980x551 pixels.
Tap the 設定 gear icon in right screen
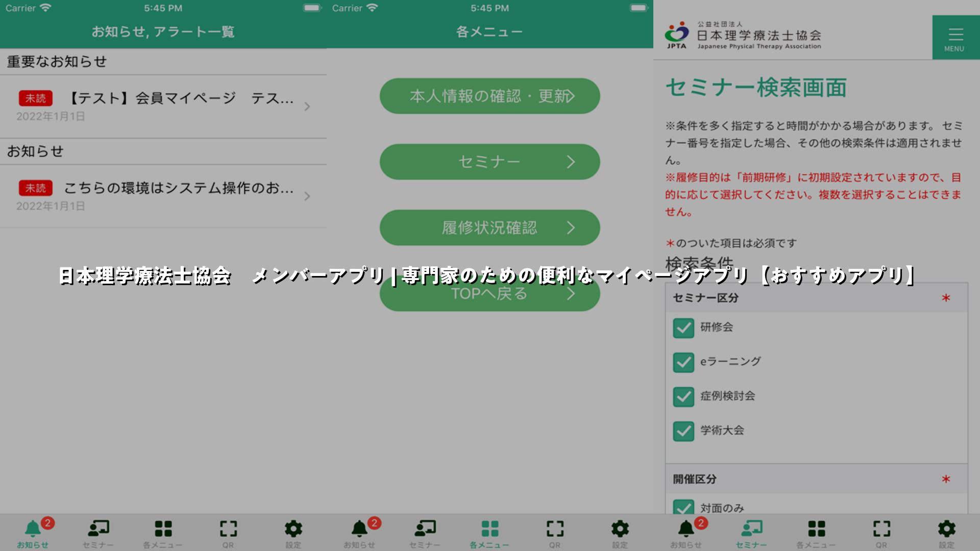tap(947, 529)
